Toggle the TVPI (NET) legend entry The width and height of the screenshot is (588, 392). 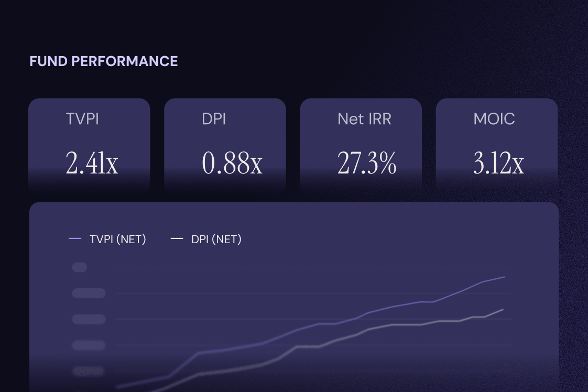point(107,239)
